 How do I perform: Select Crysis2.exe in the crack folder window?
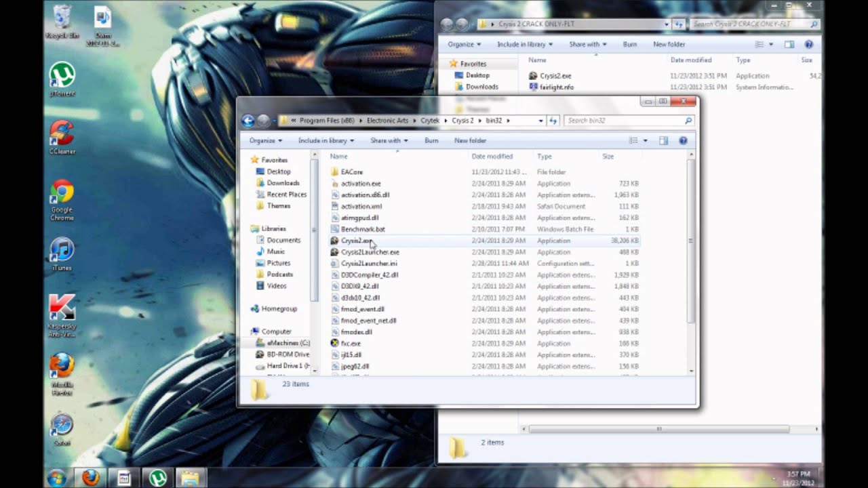coord(555,76)
